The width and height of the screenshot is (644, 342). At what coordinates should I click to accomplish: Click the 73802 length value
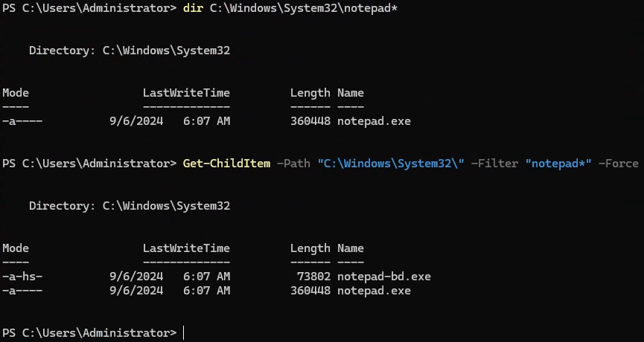[313, 277]
